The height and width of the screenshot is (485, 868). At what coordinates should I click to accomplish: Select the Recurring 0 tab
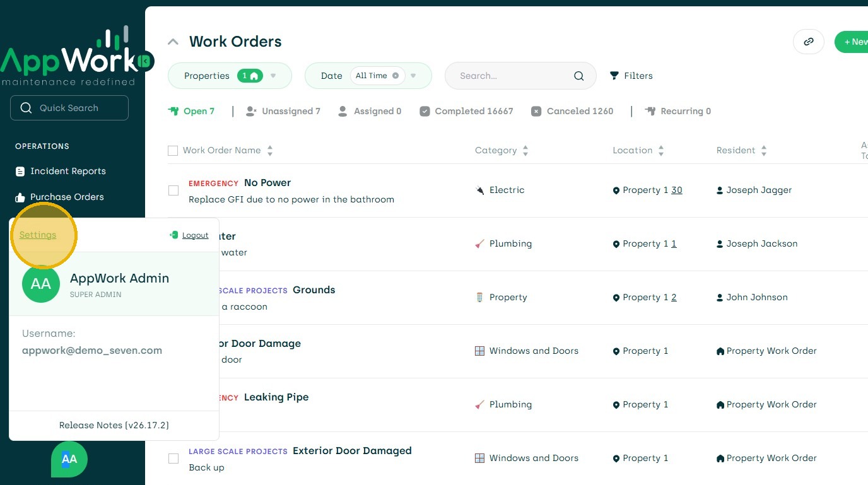tap(678, 112)
